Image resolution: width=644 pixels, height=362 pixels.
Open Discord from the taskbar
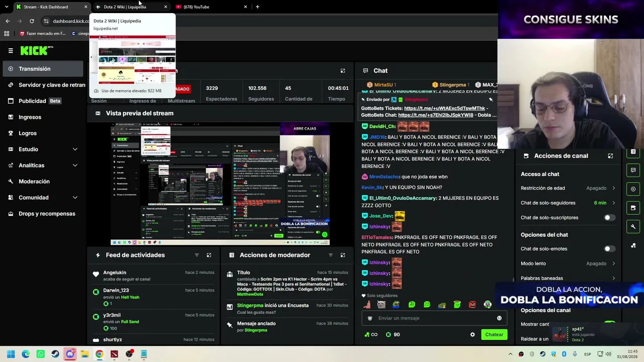coord(70,354)
